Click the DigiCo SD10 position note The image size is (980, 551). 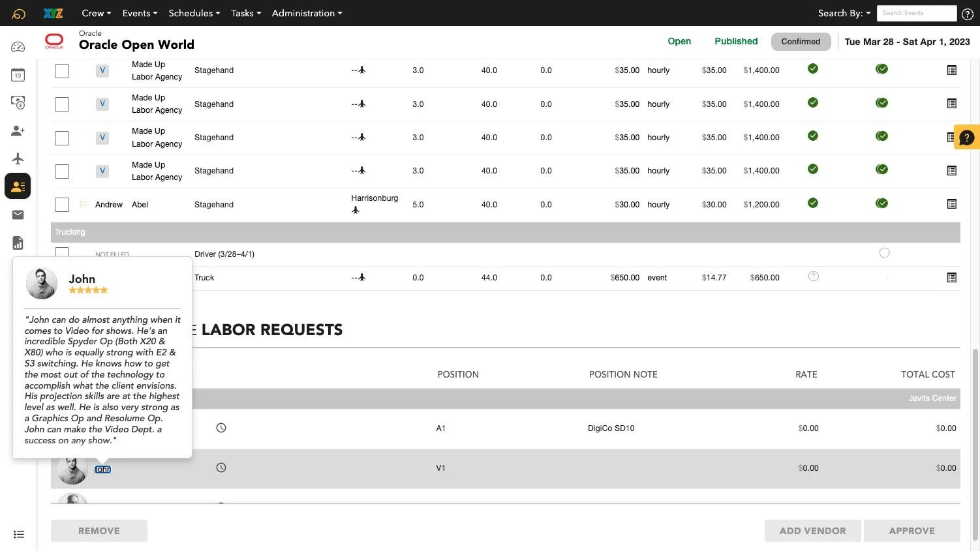pyautogui.click(x=611, y=428)
